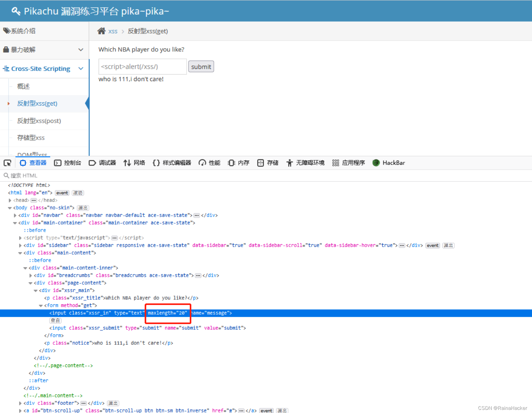Image resolution: width=532 pixels, height=413 pixels.
Task: Collapse the xssr_main div node
Action: (x=36, y=291)
